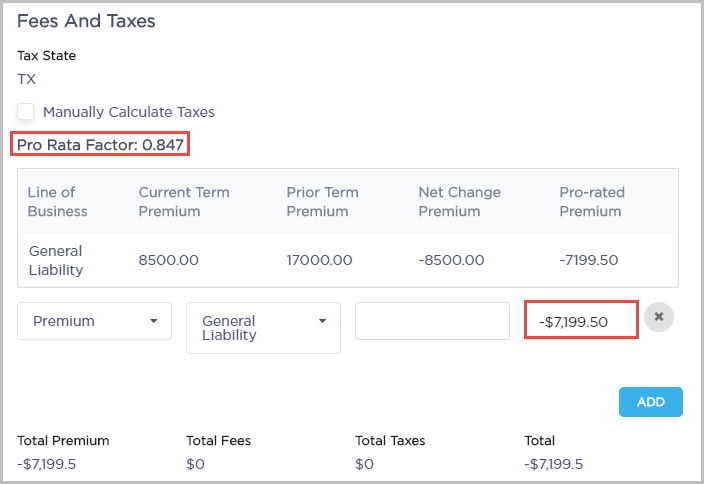This screenshot has height=484, width=704.
Task: Click the -$7,199.50 amount field
Action: tap(581, 321)
